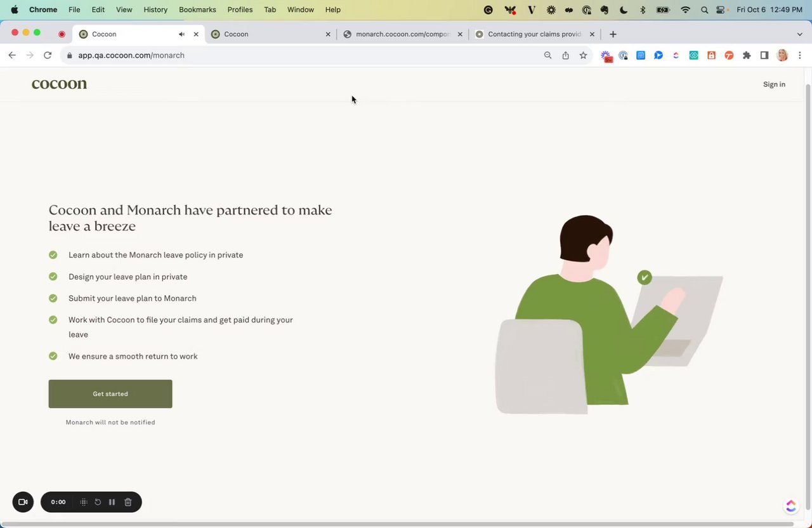Image resolution: width=812 pixels, height=528 pixels.
Task: Delete the recording with trash icon
Action: (x=128, y=502)
